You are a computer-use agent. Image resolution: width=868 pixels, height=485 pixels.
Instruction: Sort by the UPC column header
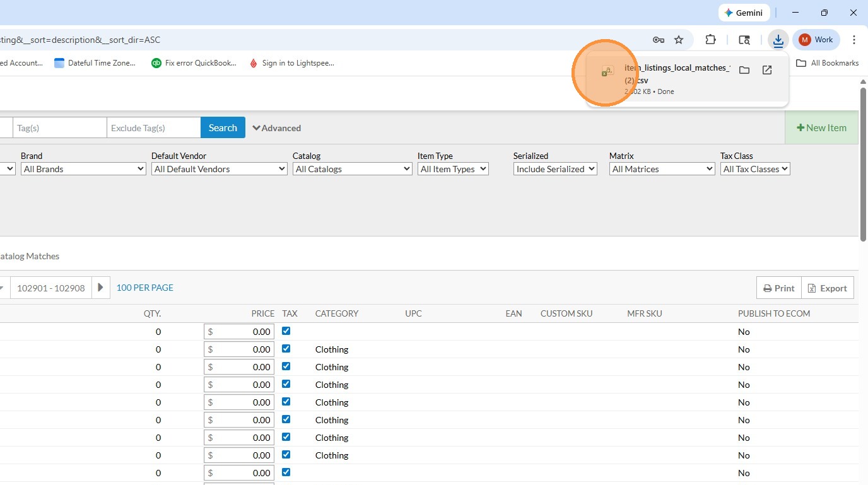413,313
